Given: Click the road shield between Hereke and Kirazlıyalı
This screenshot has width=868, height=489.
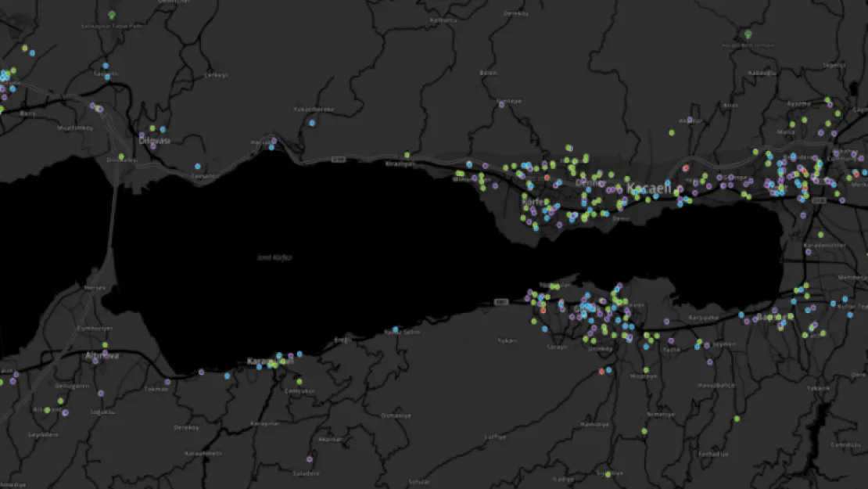Looking at the screenshot, I should point(339,160).
